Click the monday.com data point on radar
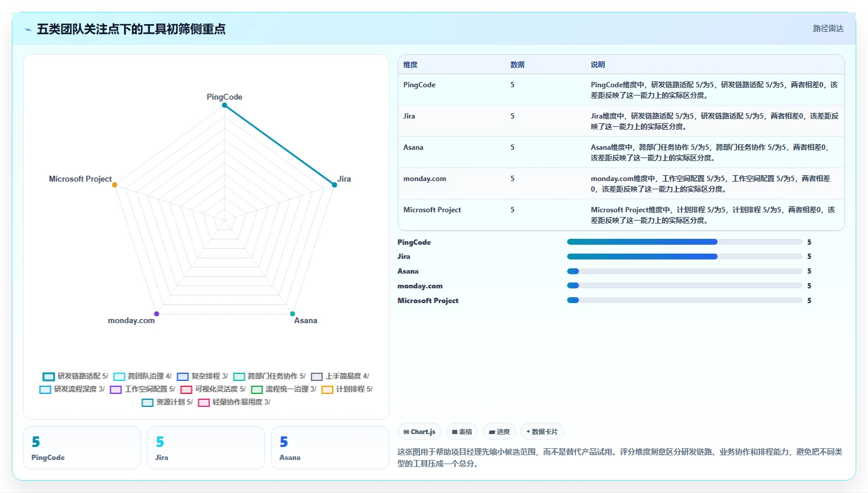868x493 pixels. pyautogui.click(x=156, y=314)
